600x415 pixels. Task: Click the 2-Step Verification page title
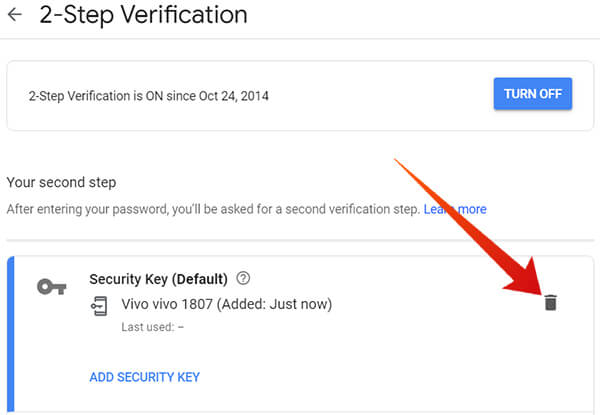[143, 15]
